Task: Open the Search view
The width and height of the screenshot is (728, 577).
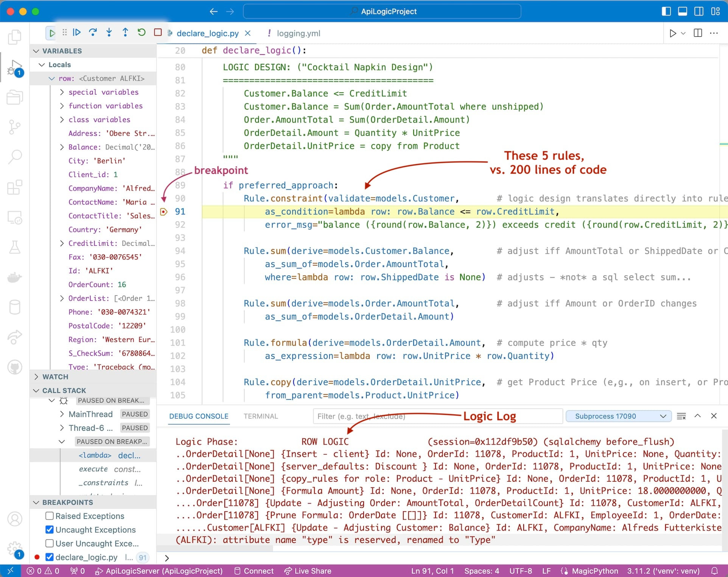Action: pyautogui.click(x=15, y=157)
